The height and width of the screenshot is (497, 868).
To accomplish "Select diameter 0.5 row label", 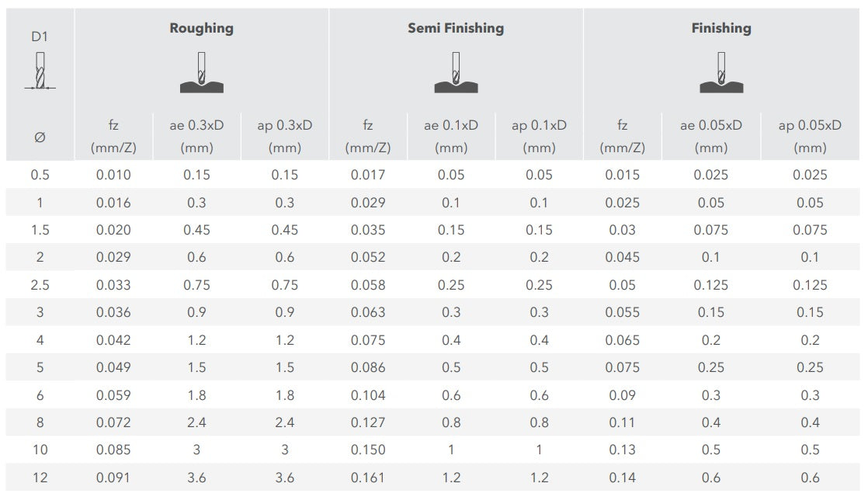I will coord(40,175).
